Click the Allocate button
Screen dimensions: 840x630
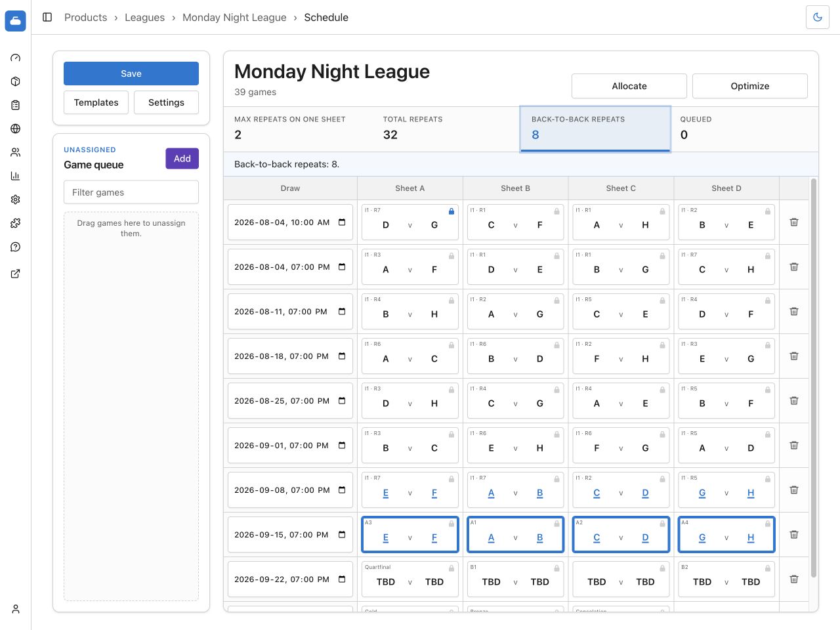pos(629,86)
